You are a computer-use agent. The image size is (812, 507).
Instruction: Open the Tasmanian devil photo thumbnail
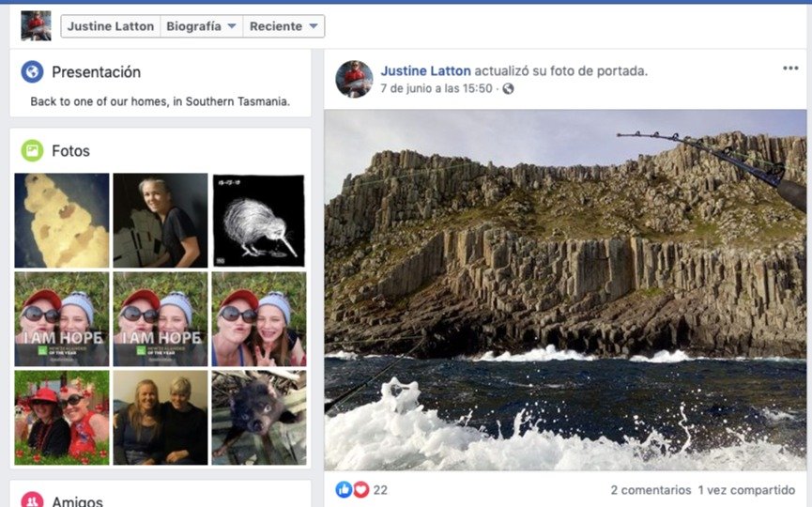coord(259,418)
